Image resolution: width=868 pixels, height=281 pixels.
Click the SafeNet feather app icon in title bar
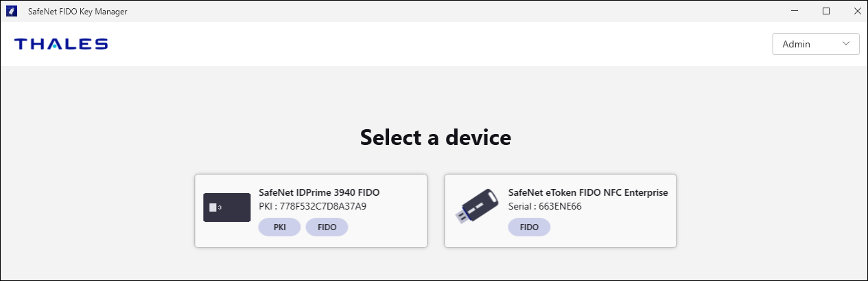tap(12, 12)
